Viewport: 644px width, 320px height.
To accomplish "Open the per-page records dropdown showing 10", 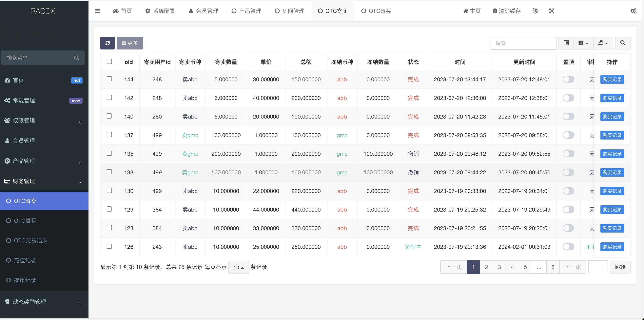I will [x=238, y=267].
